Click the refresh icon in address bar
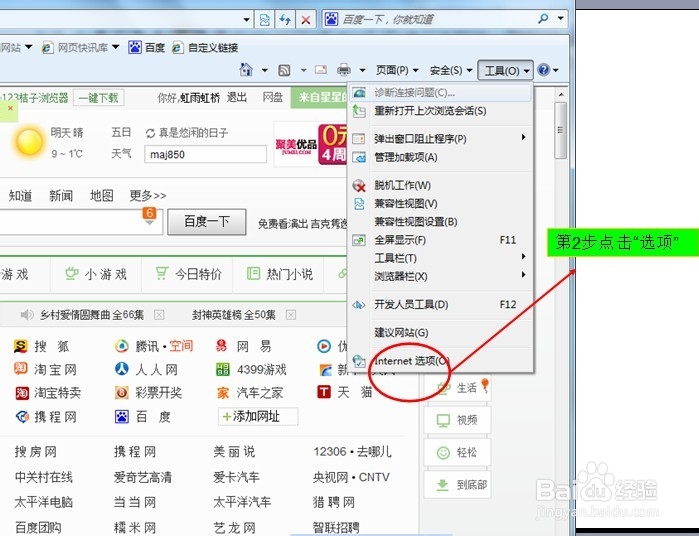This screenshot has height=536, width=699. pyautogui.click(x=285, y=20)
